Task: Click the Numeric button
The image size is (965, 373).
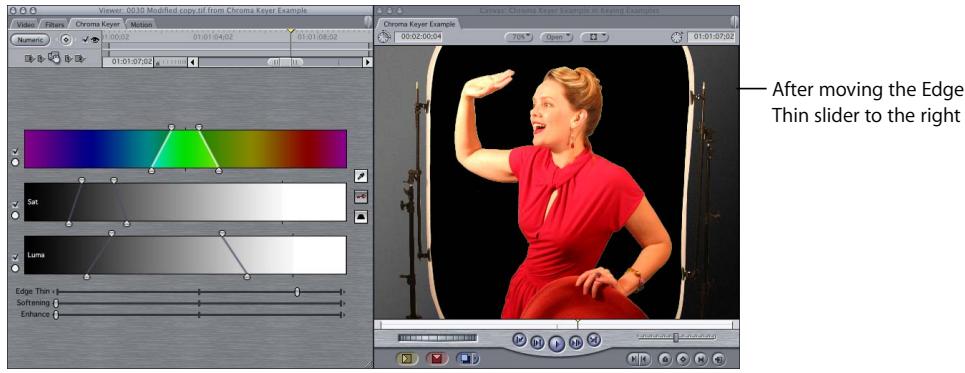Action: click(x=30, y=39)
